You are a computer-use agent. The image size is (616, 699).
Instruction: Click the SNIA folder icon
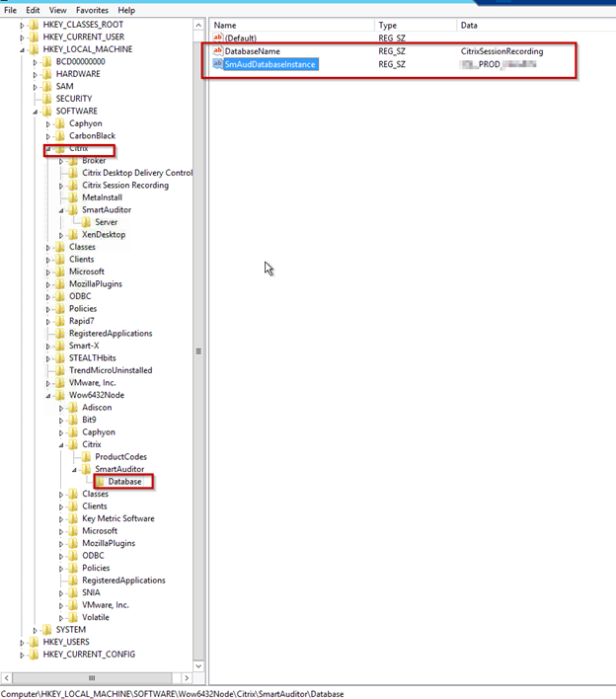tap(73, 592)
